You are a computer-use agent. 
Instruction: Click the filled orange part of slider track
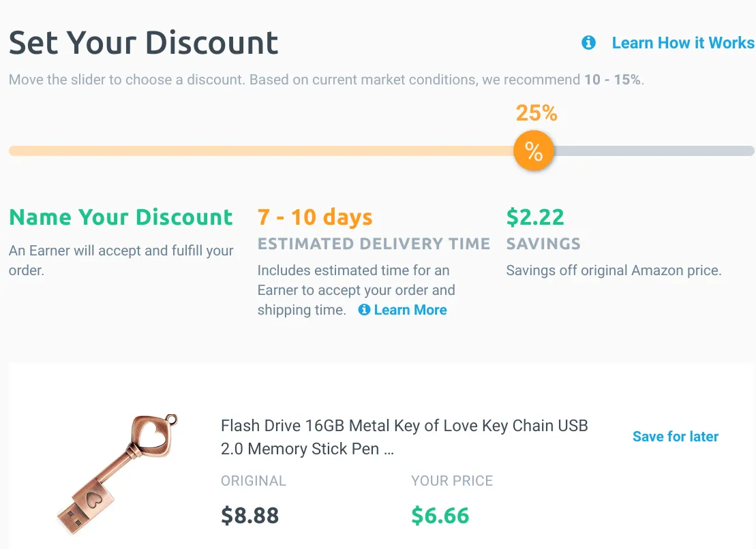pyautogui.click(x=261, y=151)
